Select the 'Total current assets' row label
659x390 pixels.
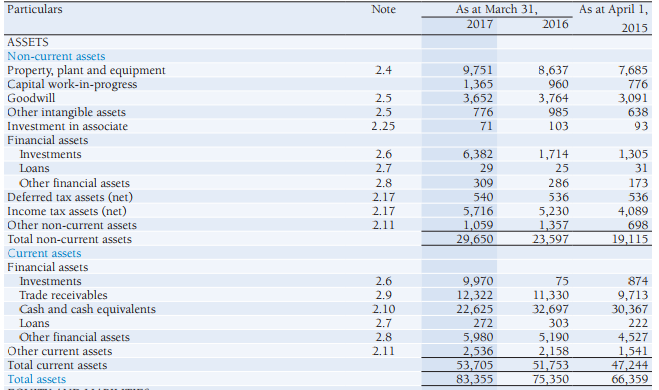[x=57, y=365]
